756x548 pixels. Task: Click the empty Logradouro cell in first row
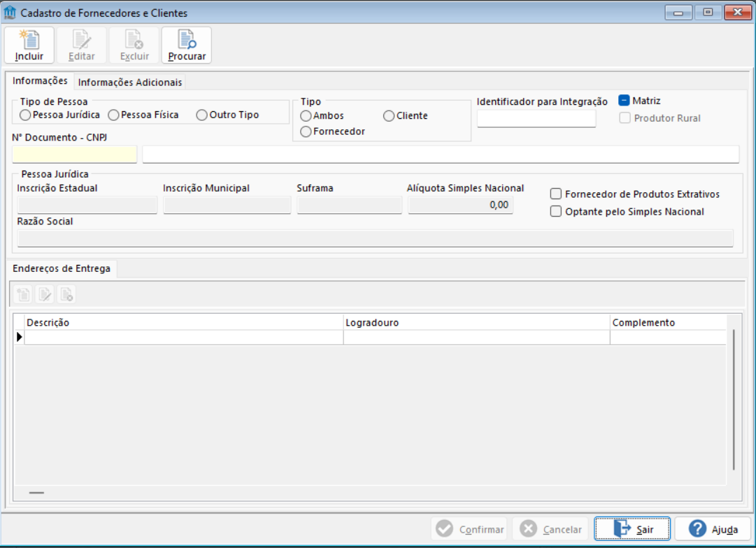pyautogui.click(x=476, y=338)
